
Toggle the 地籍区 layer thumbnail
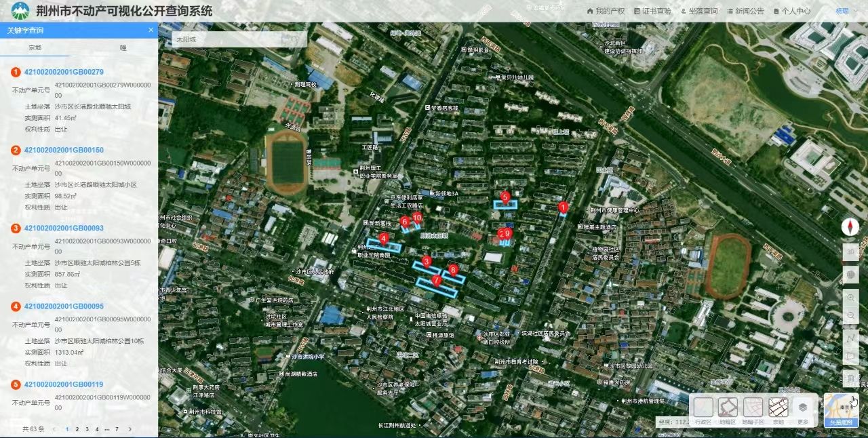(728, 408)
